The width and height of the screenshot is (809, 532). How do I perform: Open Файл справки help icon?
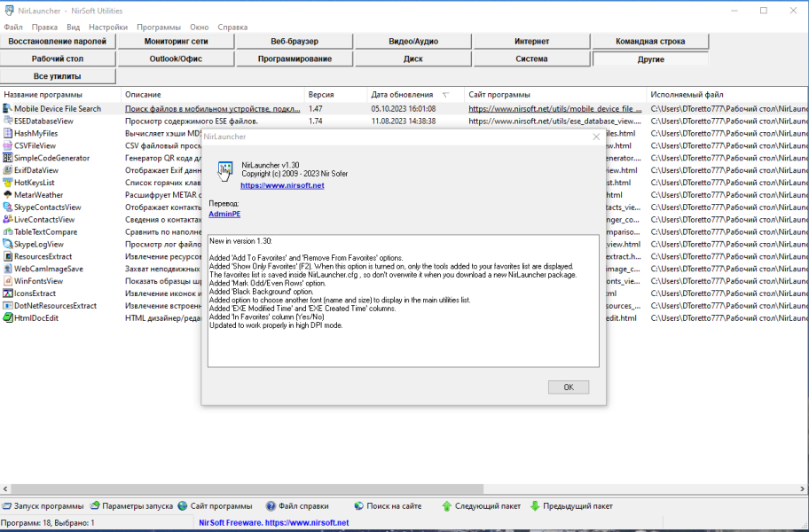271,506
